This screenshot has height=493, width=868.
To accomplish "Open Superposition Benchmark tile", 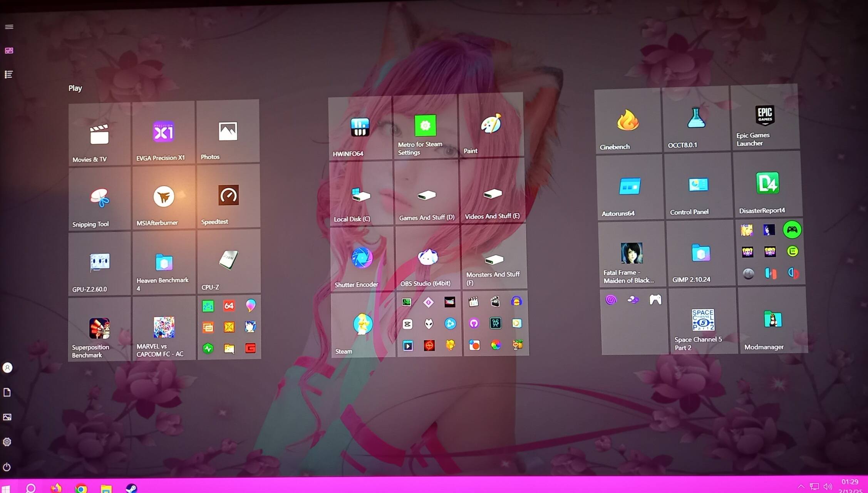I will (x=99, y=329).
